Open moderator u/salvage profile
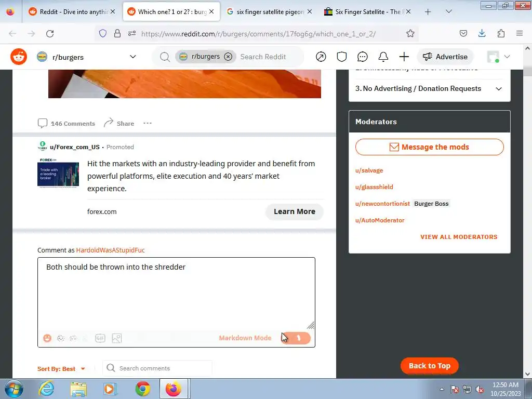532x399 pixels. click(x=369, y=170)
